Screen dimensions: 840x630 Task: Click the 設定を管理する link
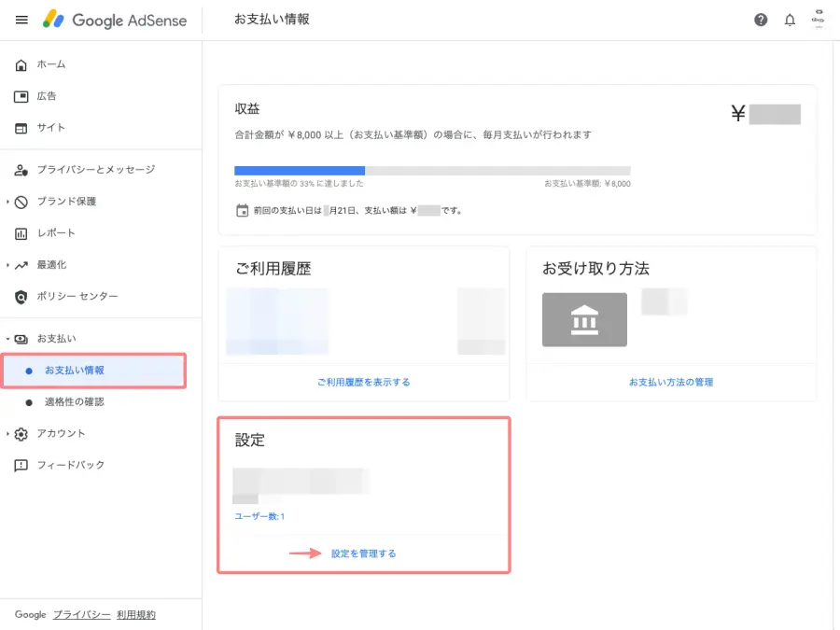pyautogui.click(x=363, y=553)
